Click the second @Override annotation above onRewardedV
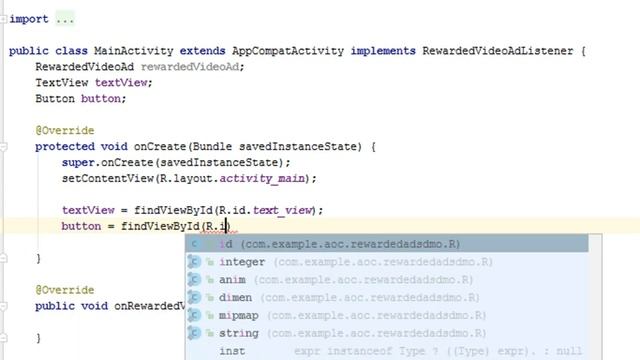640x360 pixels. tap(64, 290)
